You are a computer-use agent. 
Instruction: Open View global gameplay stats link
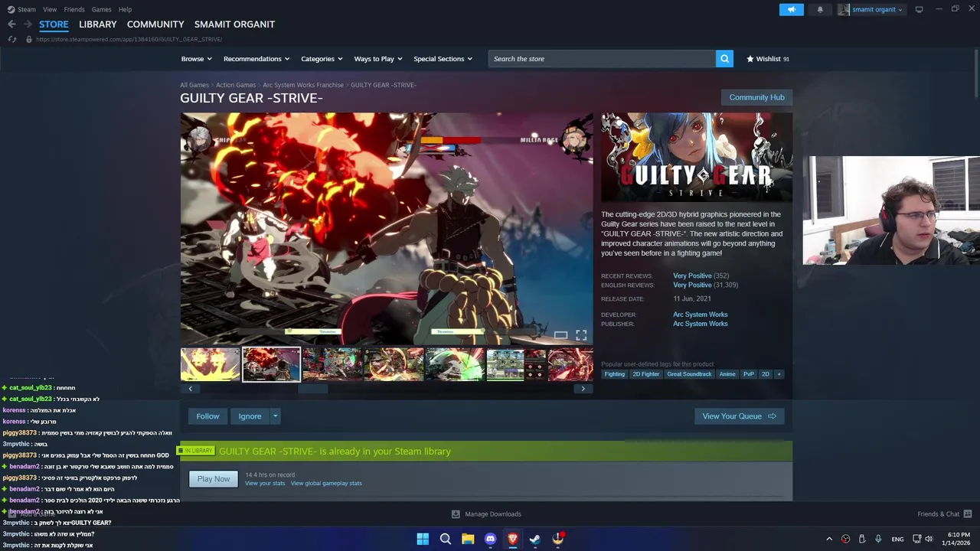coord(326,484)
